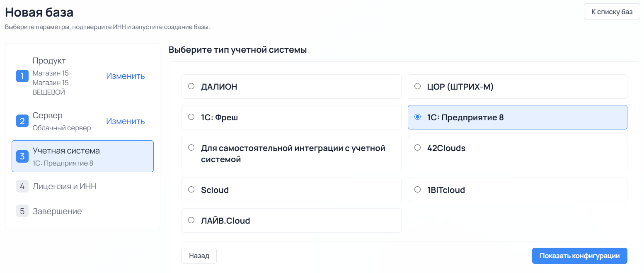This screenshot has width=644, height=273.
Task: Click Показать конфигурации button
Action: 579,256
